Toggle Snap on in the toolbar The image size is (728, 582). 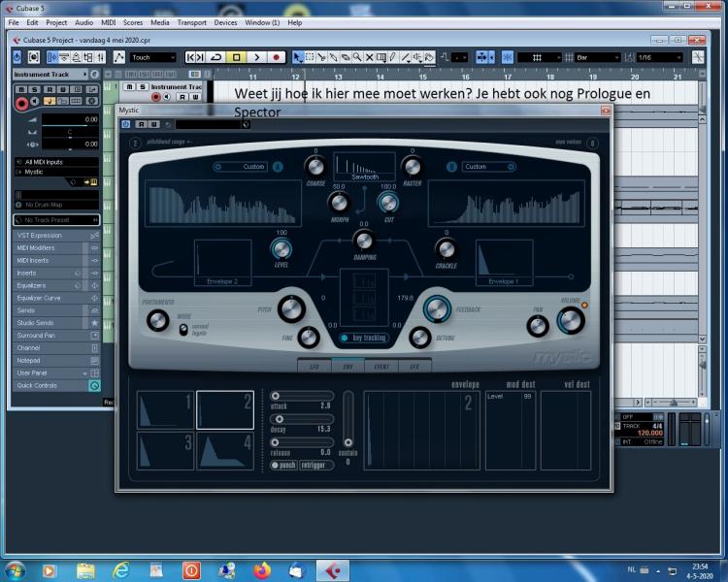coord(507,57)
